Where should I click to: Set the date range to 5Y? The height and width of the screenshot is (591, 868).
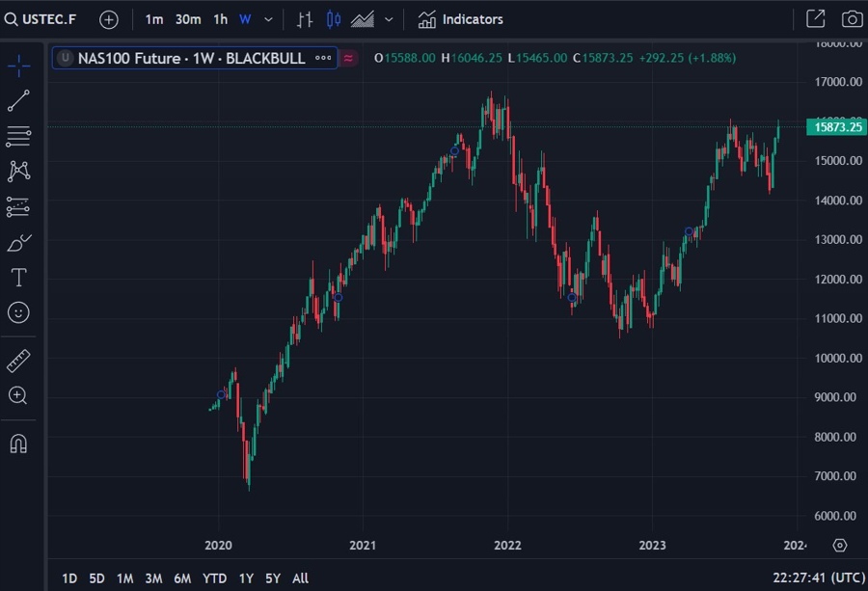pyautogui.click(x=273, y=578)
